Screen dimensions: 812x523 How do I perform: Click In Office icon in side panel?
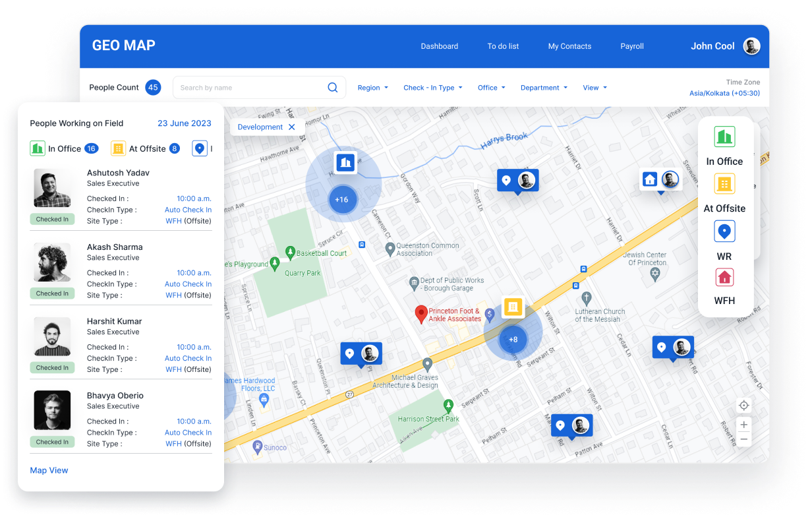38,148
